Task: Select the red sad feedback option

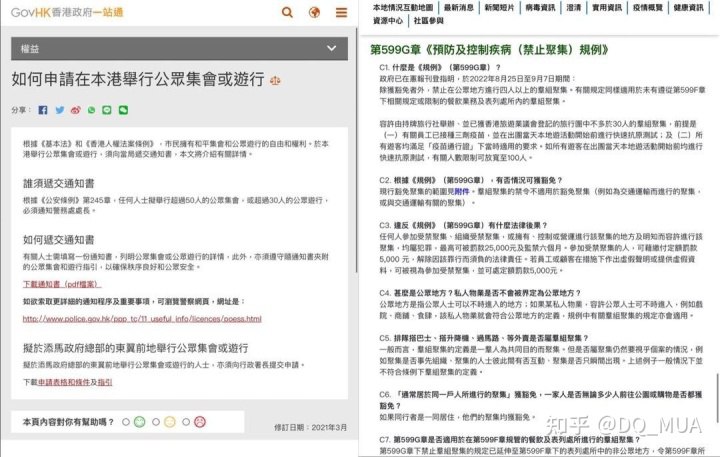Action: pyautogui.click(x=199, y=421)
